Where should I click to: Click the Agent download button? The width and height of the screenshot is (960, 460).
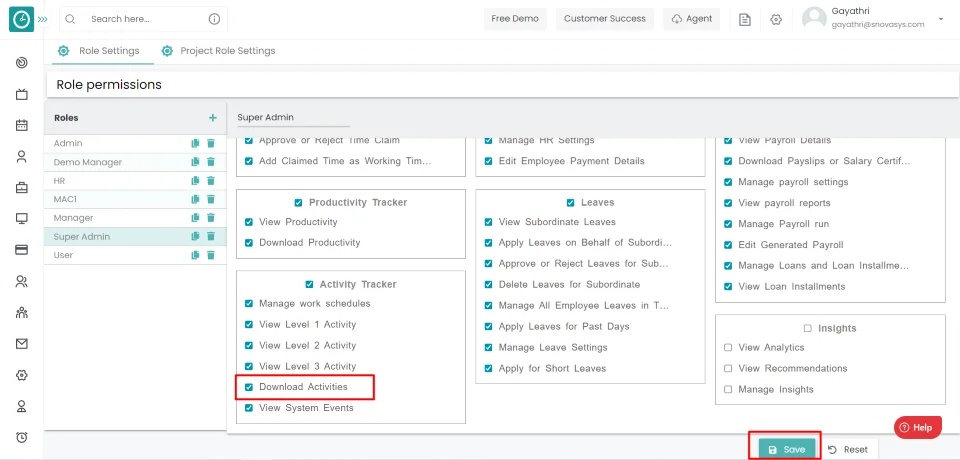click(x=692, y=19)
